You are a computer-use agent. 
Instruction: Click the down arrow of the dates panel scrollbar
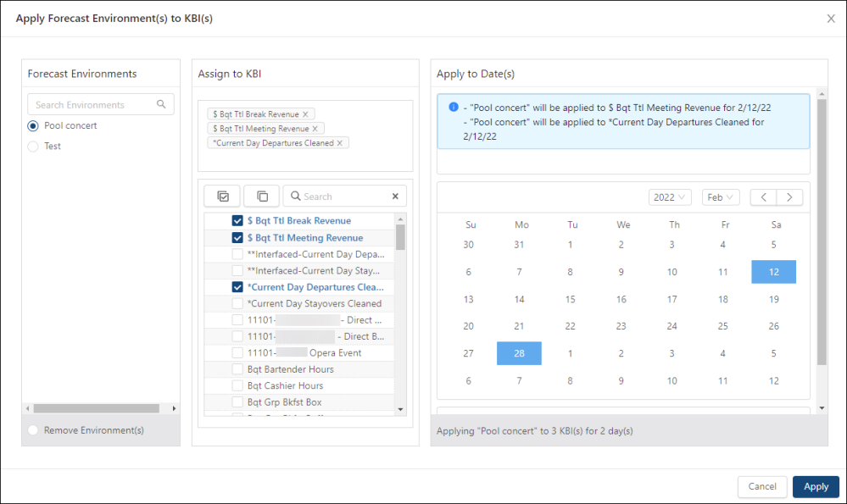coord(822,408)
